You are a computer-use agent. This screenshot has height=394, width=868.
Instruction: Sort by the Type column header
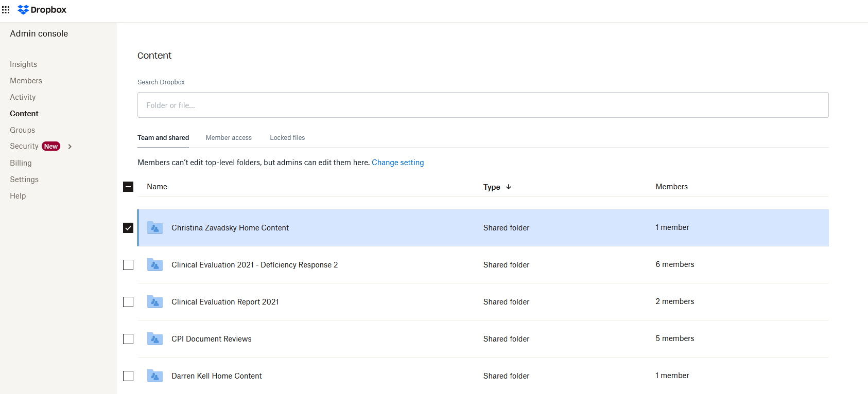492,187
